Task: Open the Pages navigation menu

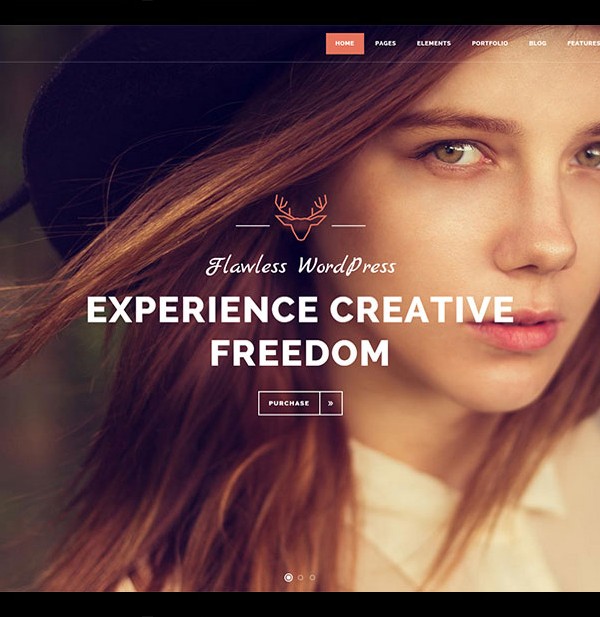Action: 385,43
